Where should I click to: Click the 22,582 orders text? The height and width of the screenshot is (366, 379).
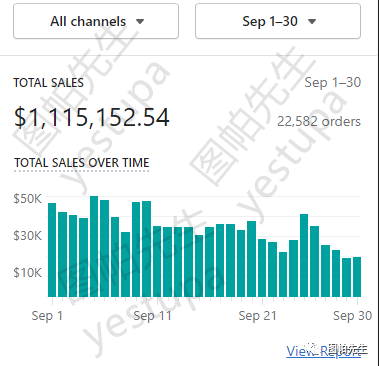[319, 121]
